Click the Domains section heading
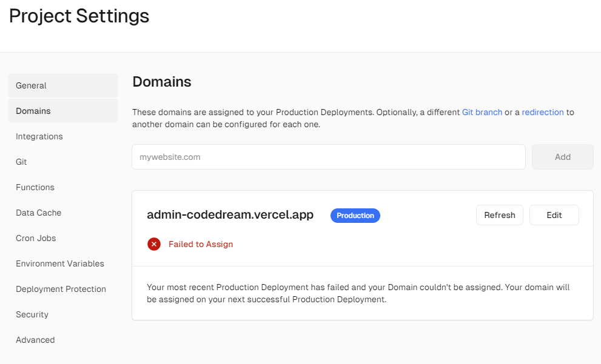 pos(162,82)
